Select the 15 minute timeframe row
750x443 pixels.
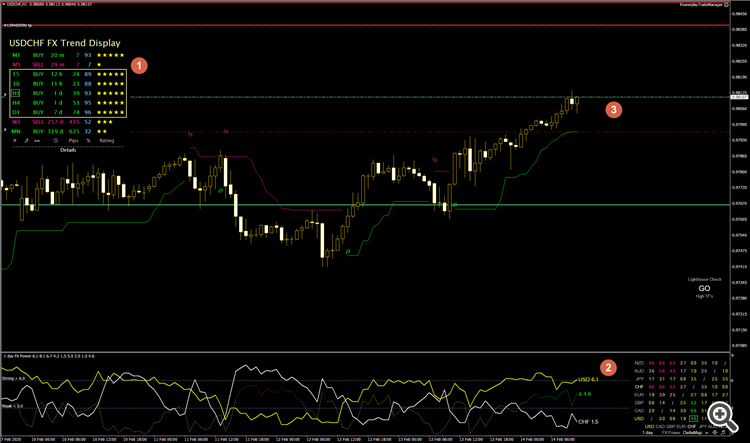(68, 74)
